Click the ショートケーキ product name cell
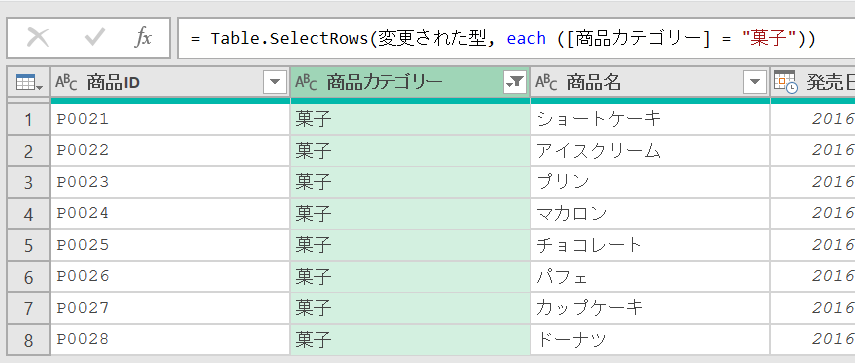855x363 pixels. coord(650,119)
